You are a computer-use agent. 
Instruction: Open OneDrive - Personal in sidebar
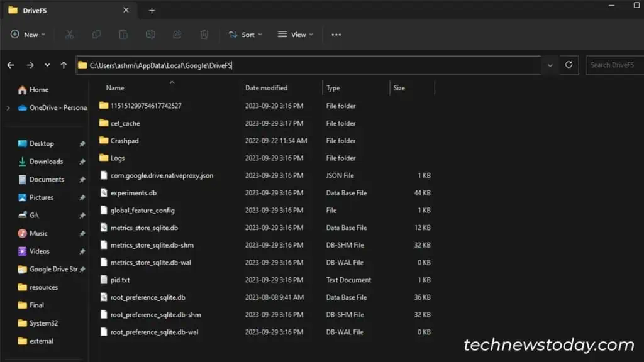(x=52, y=107)
